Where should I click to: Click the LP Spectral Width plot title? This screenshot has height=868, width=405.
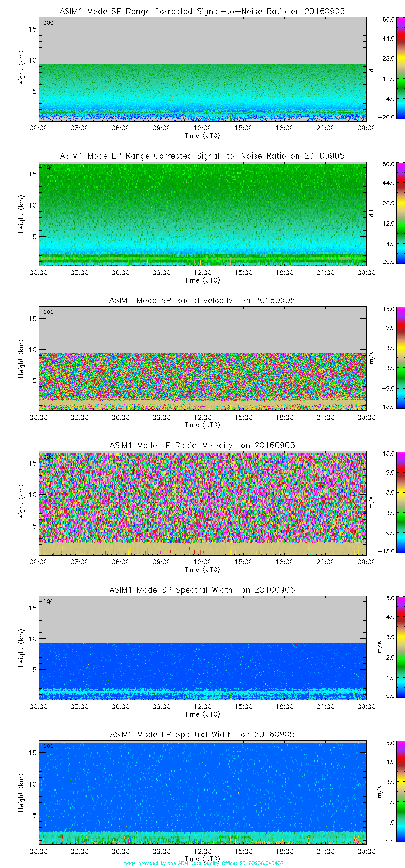pos(202,734)
